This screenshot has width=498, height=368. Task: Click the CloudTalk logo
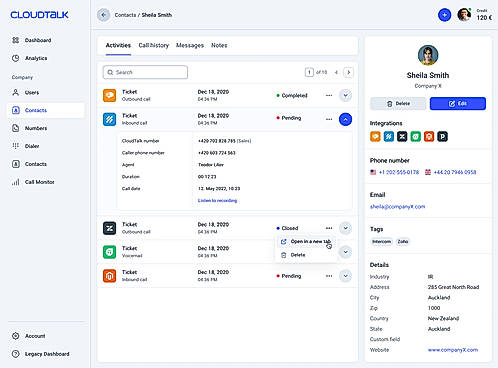tap(39, 15)
